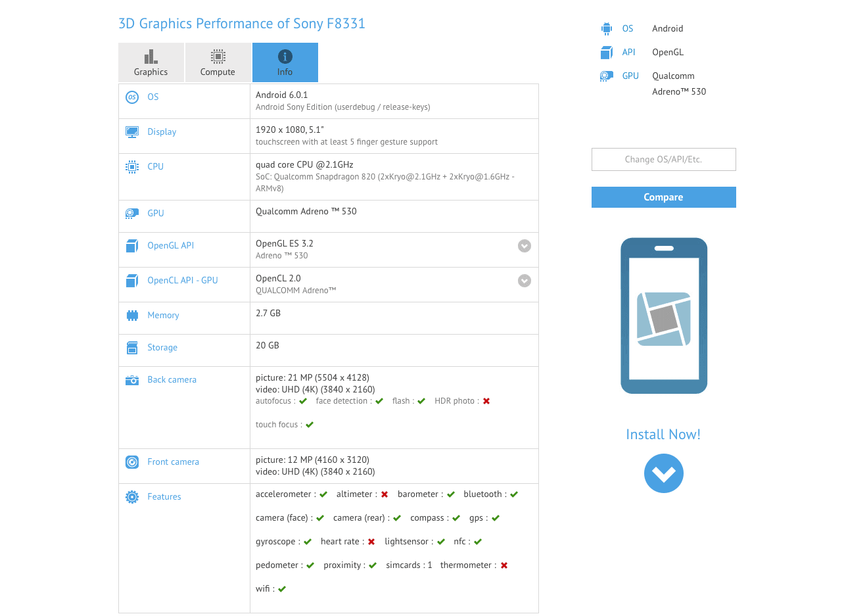Click the Display label link

tap(162, 132)
